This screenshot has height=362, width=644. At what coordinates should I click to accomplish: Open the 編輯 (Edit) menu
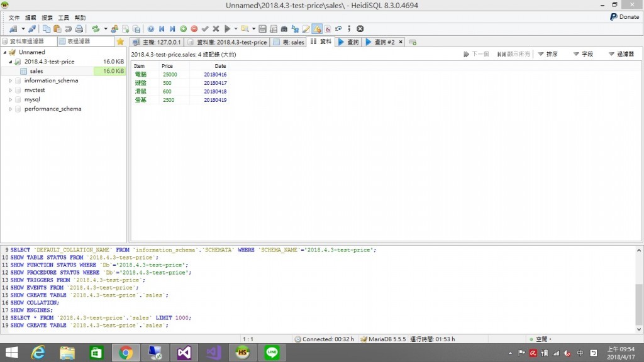pos(30,18)
